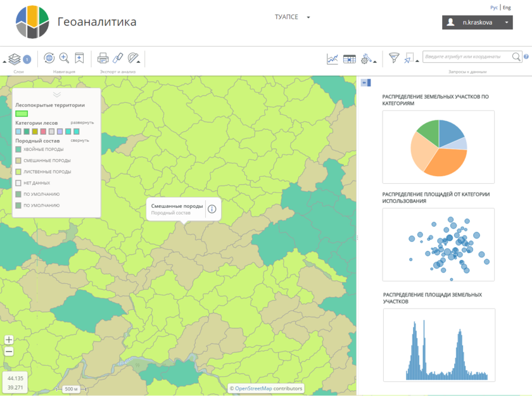Screen dimensions: 532x396
Task: Toggle the Нет данных legend box
Action: [19, 183]
